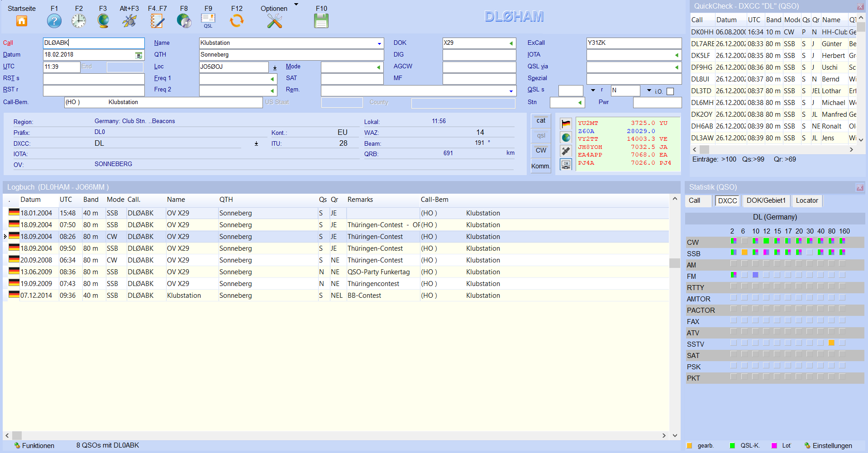This screenshot has height=453, width=868.
Task: Open the Freq 1 selector arrow
Action: tap(272, 79)
